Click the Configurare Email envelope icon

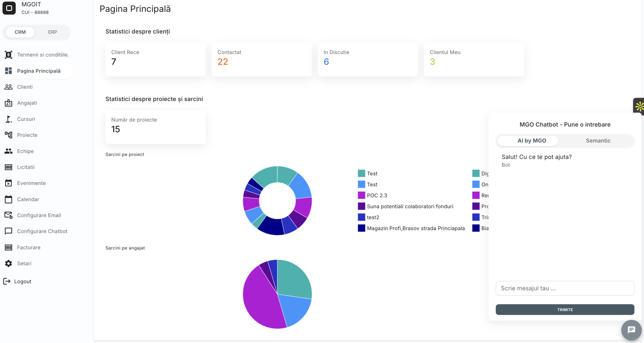8,215
